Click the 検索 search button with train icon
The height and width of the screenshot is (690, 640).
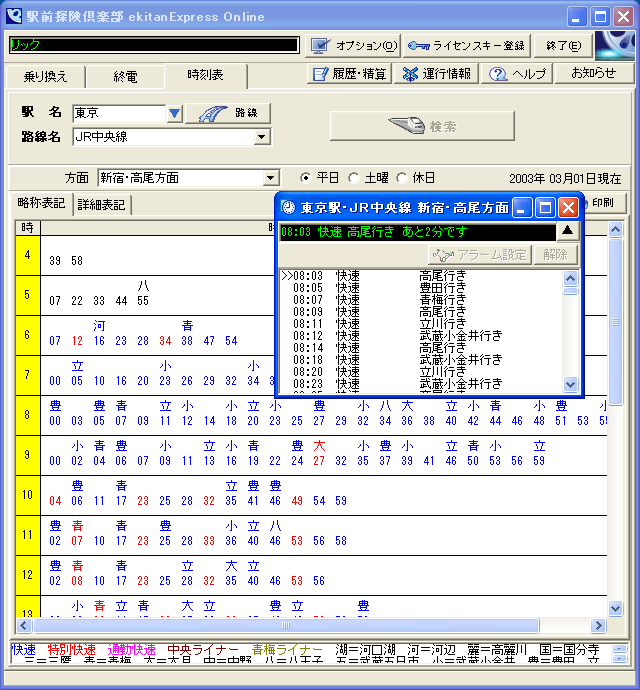[x=422, y=126]
